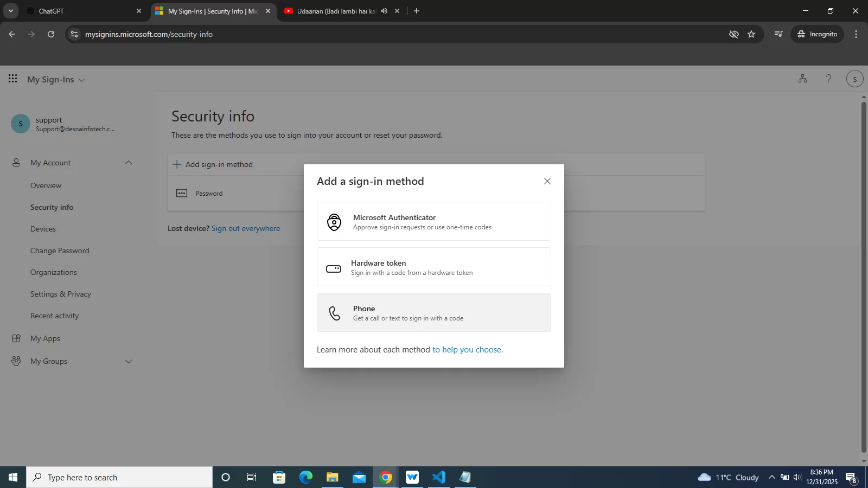Click the My Apps sidebar icon
Viewport: 868px width, 488px height.
coord(16,338)
